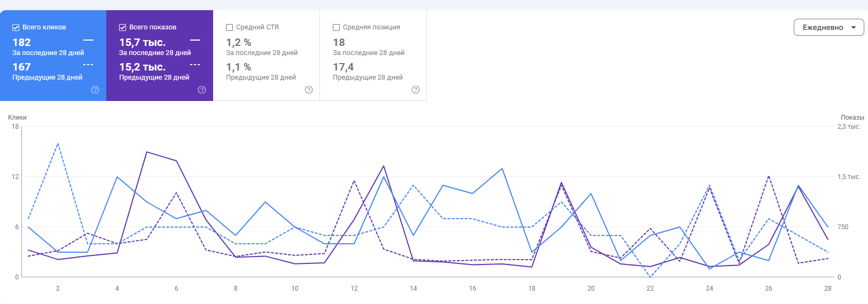Click the chart point above day 6

pyautogui.click(x=176, y=161)
